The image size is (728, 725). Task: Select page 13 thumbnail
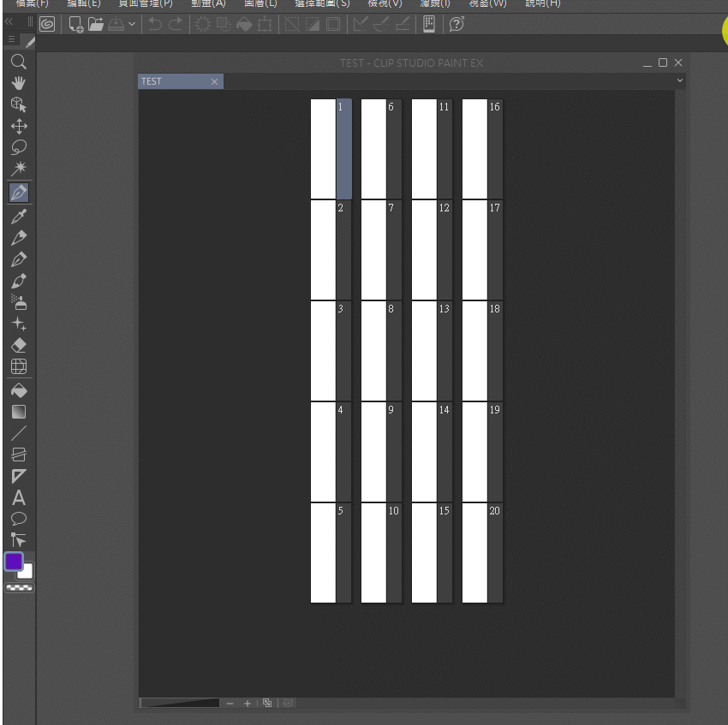pyautogui.click(x=432, y=351)
